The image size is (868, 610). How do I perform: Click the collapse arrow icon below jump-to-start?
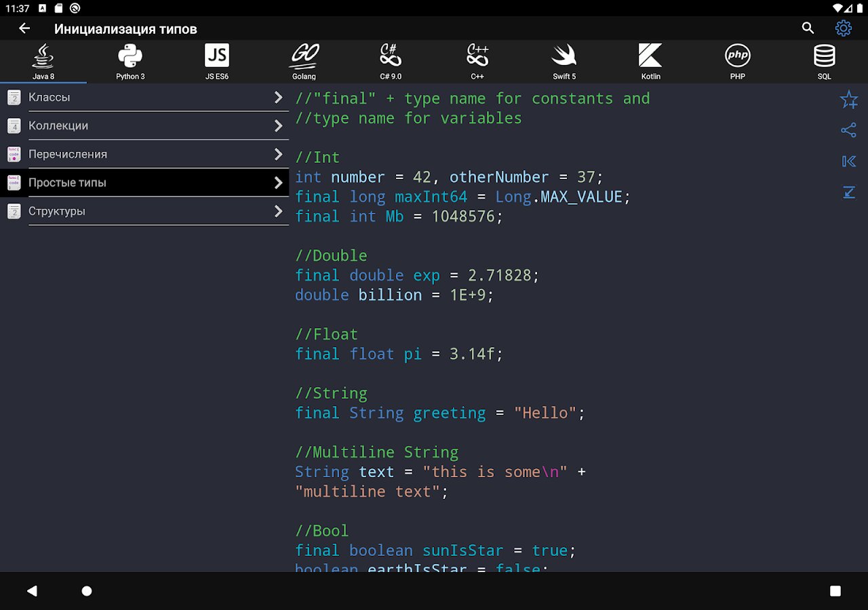848,192
